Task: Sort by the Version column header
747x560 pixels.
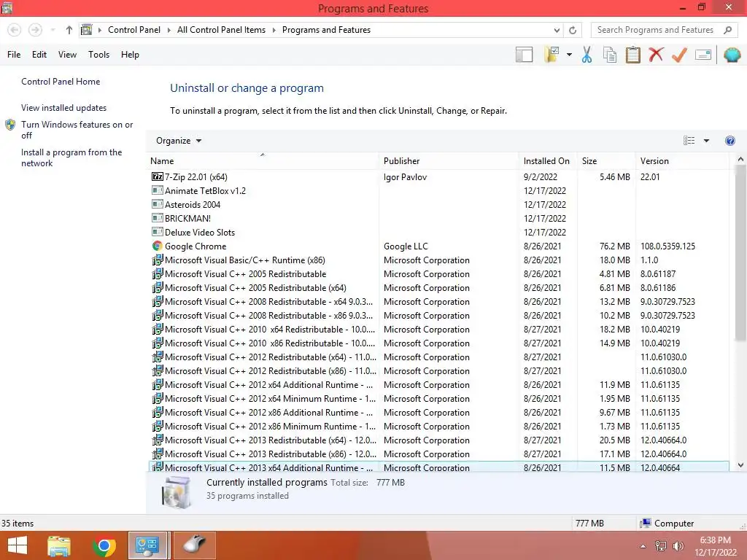Action: click(683, 161)
